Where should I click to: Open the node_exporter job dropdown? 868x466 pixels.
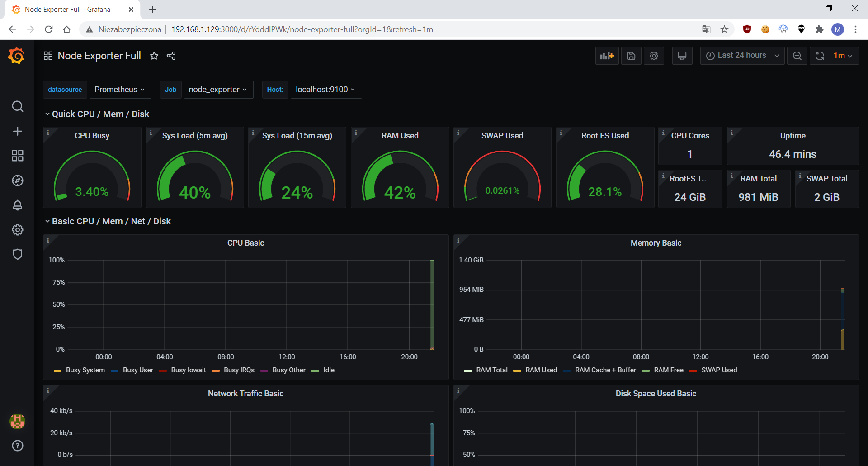pos(218,90)
